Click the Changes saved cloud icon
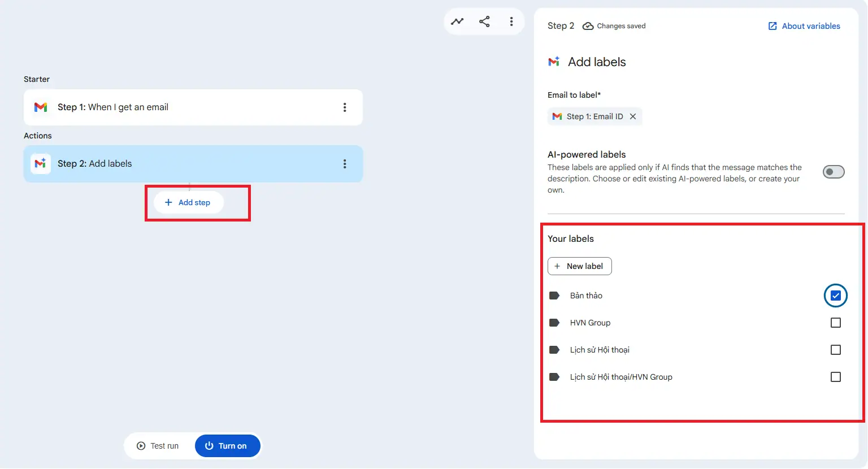The image size is (868, 469). point(588,25)
